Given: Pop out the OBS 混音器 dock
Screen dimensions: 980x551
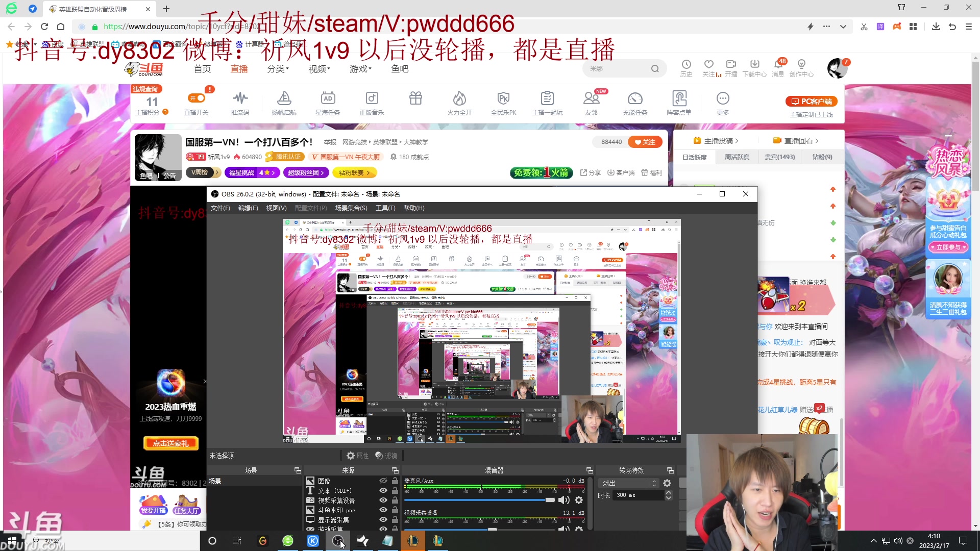Looking at the screenshot, I should (x=590, y=470).
